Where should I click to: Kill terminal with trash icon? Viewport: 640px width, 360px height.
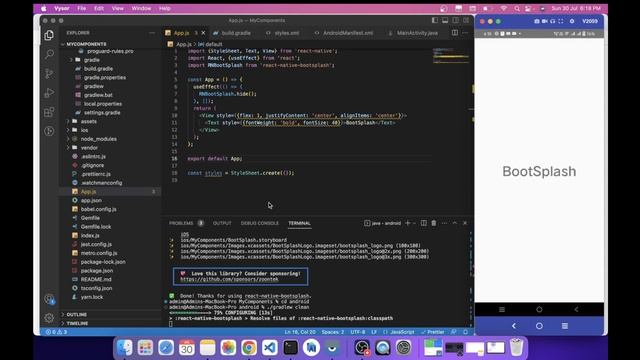tap(434, 223)
